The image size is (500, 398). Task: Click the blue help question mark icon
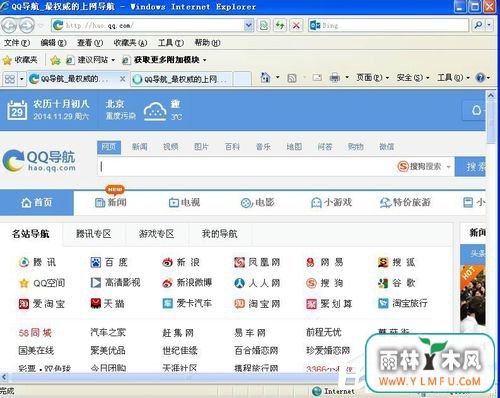[480, 78]
